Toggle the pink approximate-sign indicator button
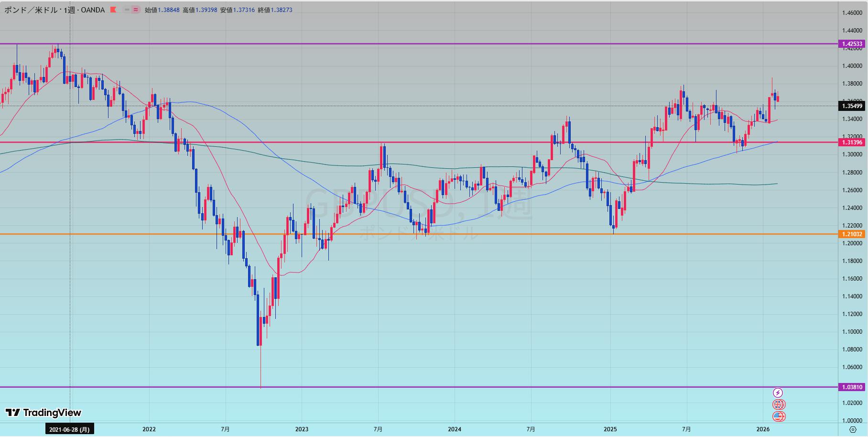This screenshot has width=868, height=437. click(x=136, y=10)
